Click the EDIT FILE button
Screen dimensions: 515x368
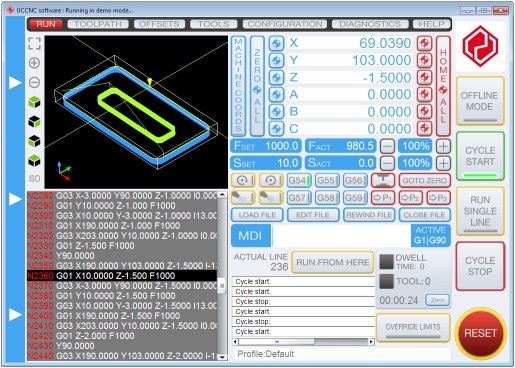[x=313, y=215]
